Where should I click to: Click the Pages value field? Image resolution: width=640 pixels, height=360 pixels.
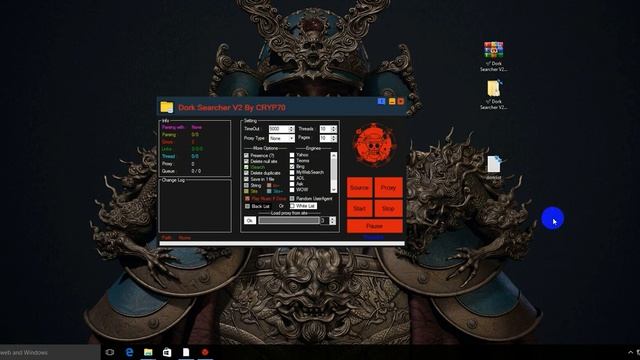pyautogui.click(x=325, y=138)
